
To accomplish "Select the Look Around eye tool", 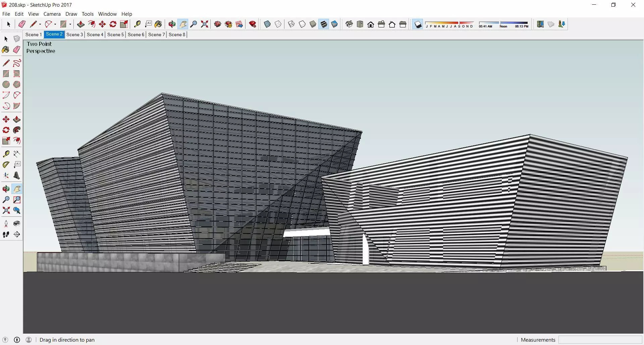I will [x=17, y=224].
